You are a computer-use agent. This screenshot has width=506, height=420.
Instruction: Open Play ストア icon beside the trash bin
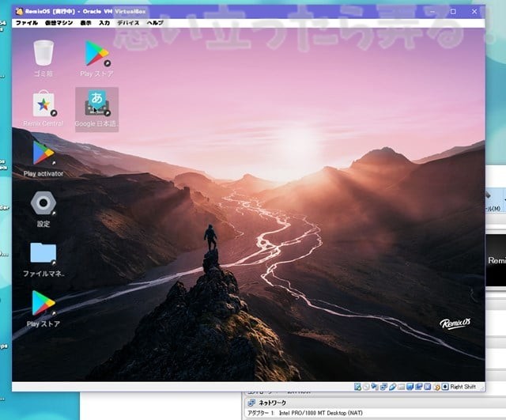click(x=96, y=59)
